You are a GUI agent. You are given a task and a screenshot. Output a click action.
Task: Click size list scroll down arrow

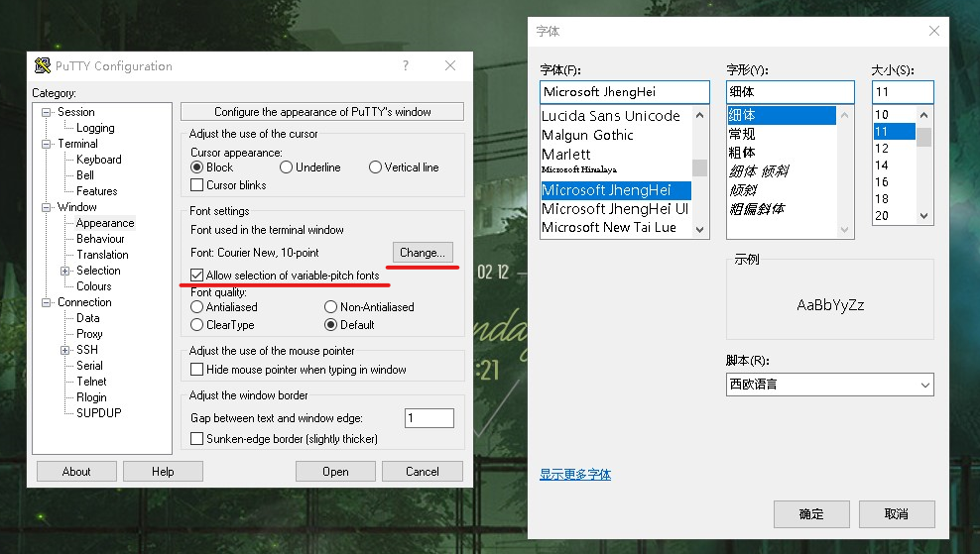click(x=923, y=216)
